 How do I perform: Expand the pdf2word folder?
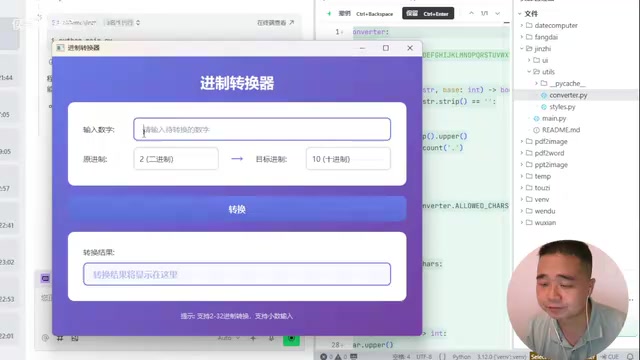522,153
